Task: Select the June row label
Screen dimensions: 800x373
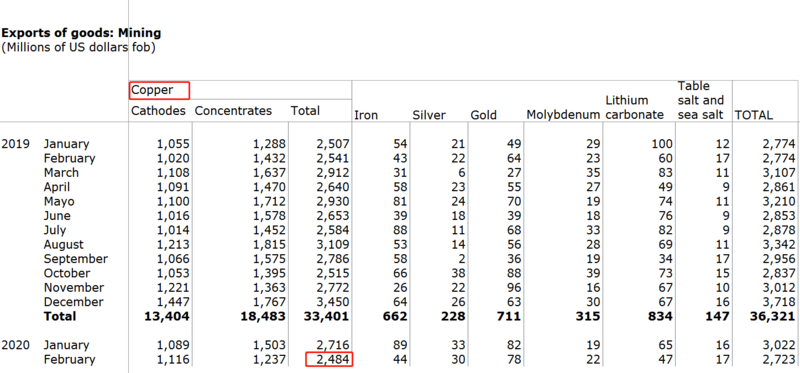Action: coord(57,215)
